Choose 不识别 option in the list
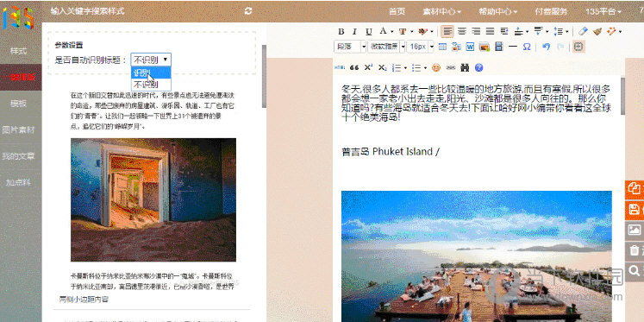The image size is (644, 322). (x=151, y=85)
